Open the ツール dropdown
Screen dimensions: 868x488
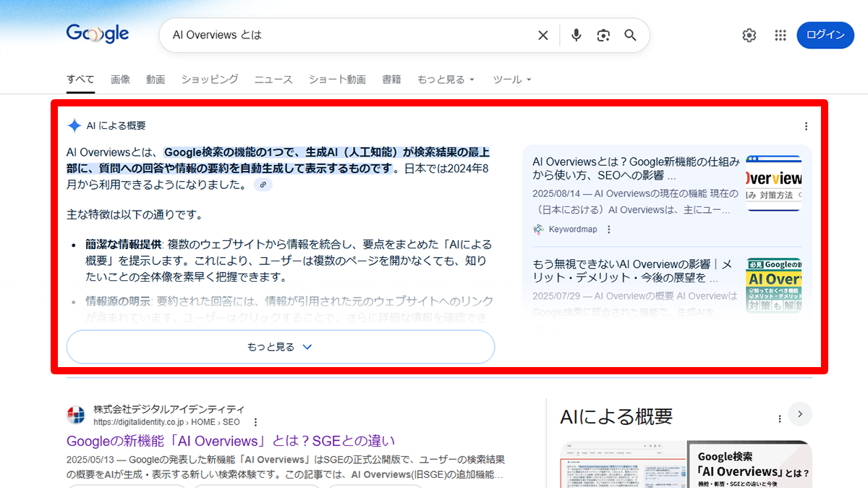point(511,79)
